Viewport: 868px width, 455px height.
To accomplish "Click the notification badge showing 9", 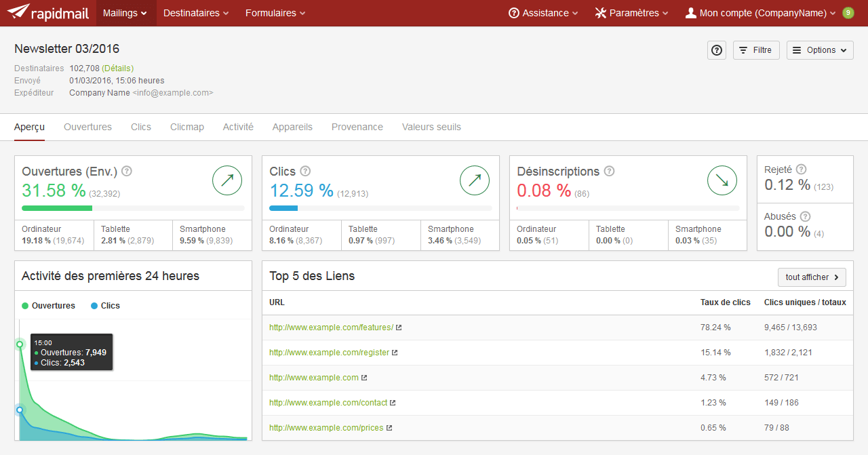I will point(848,13).
